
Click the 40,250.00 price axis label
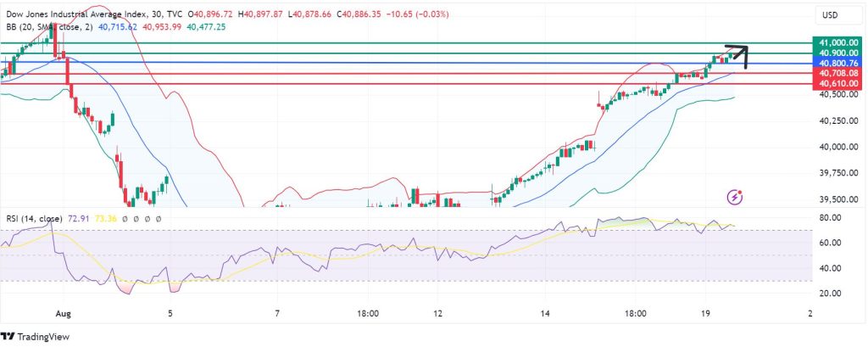tap(840, 120)
